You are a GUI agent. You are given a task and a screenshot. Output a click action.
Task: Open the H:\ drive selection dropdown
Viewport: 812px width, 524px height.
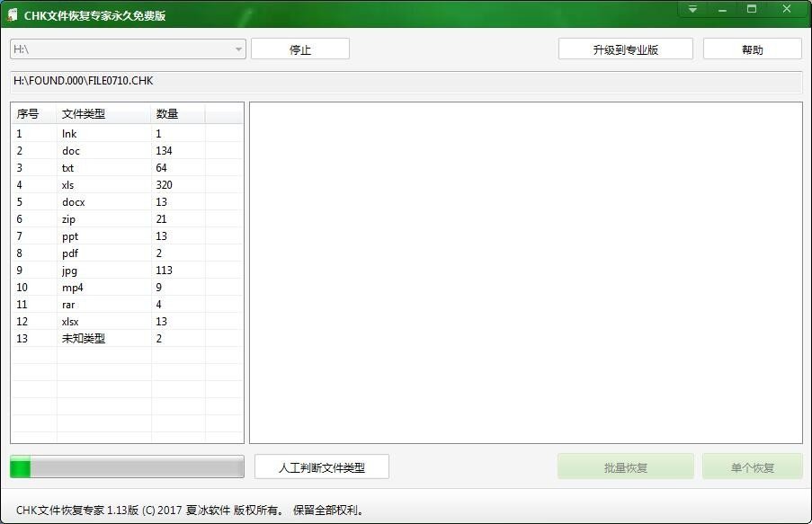(x=126, y=49)
